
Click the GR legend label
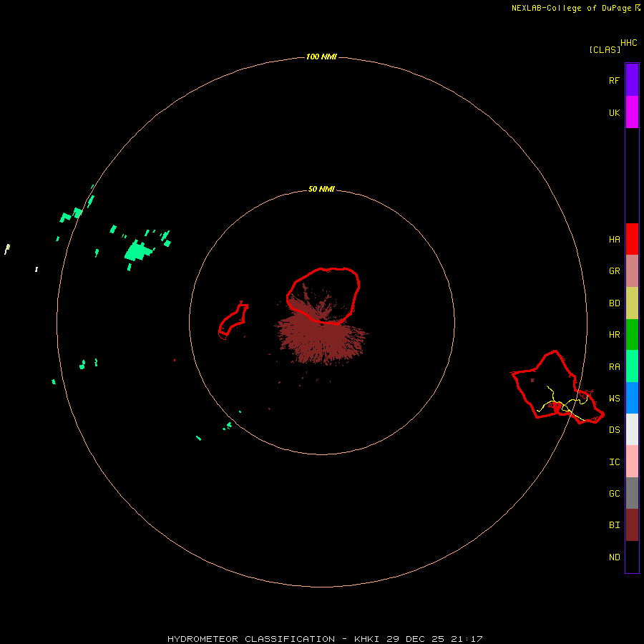click(614, 270)
